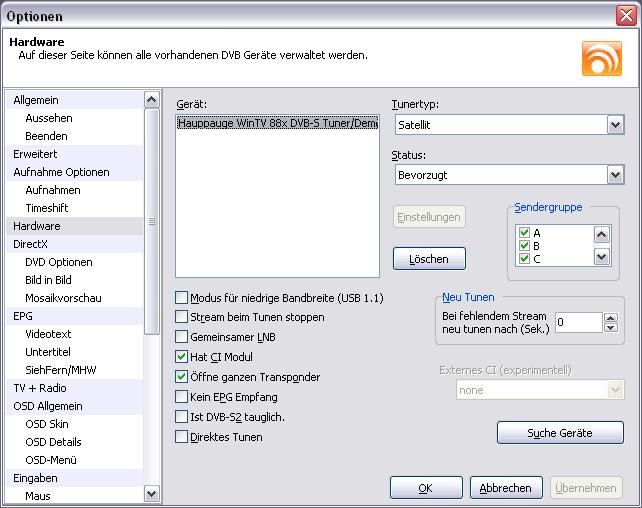Click the orange DVB broadcast icon
Screen dimensions: 642x508
601,58
